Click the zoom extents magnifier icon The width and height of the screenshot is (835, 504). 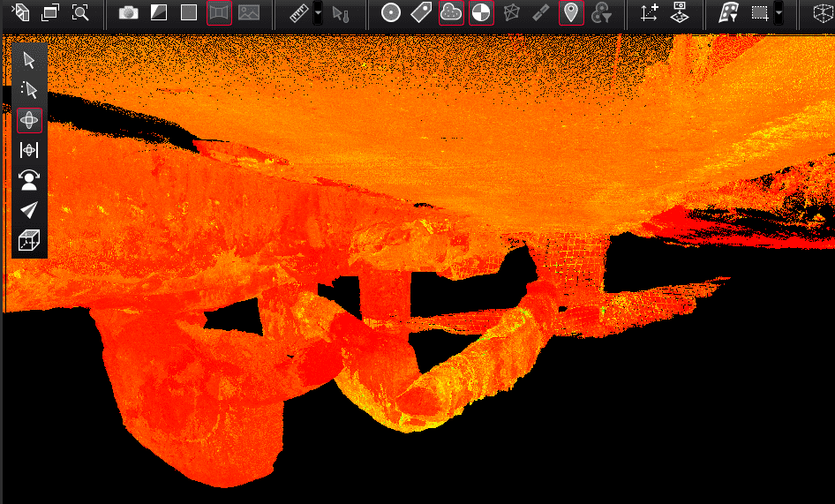coord(80,12)
